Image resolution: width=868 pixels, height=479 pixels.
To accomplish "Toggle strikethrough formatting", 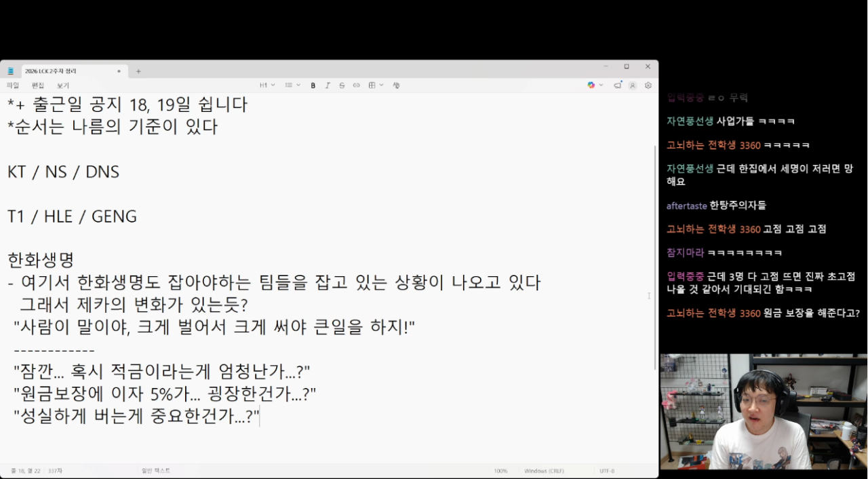I will pos(342,85).
